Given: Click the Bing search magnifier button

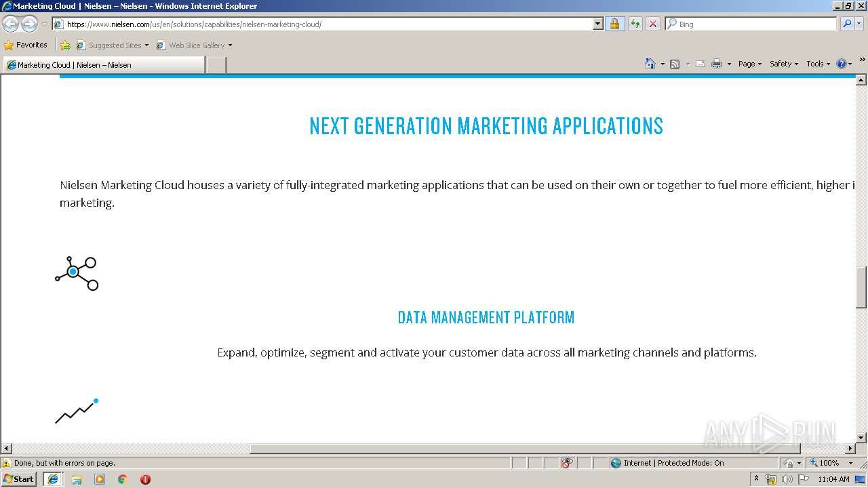Looking at the screenshot, I should [846, 24].
